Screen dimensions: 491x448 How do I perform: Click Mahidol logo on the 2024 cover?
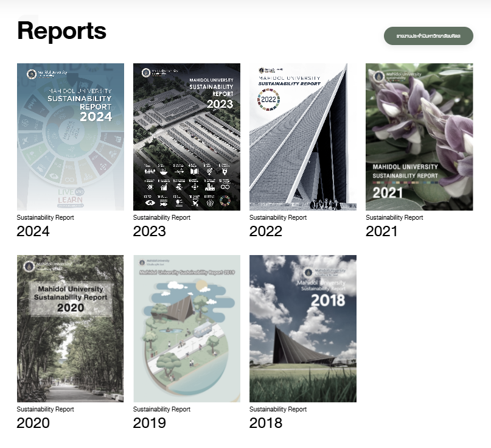[31, 74]
